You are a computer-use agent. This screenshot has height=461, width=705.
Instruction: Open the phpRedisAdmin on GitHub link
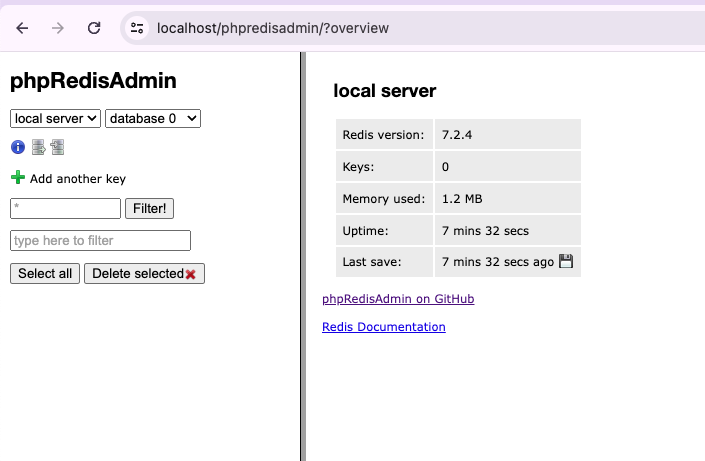click(398, 299)
